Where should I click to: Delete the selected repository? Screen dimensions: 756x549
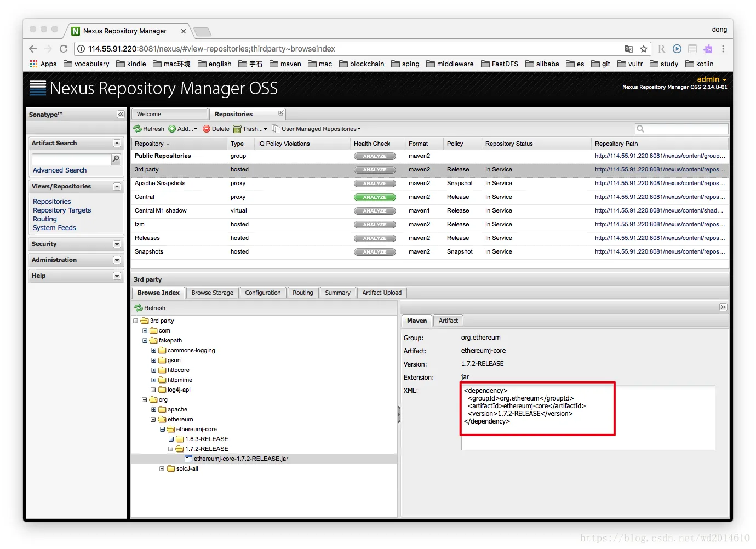coord(216,129)
